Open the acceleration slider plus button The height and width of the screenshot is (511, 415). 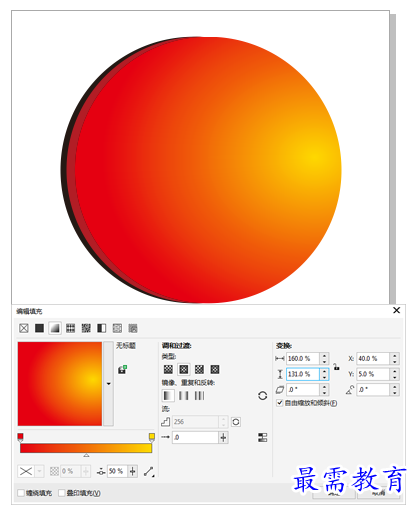tap(223, 437)
